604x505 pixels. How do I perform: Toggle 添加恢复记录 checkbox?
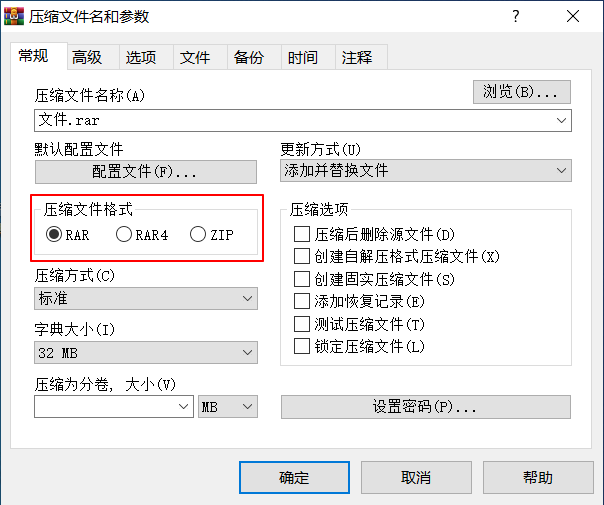pyautogui.click(x=302, y=301)
